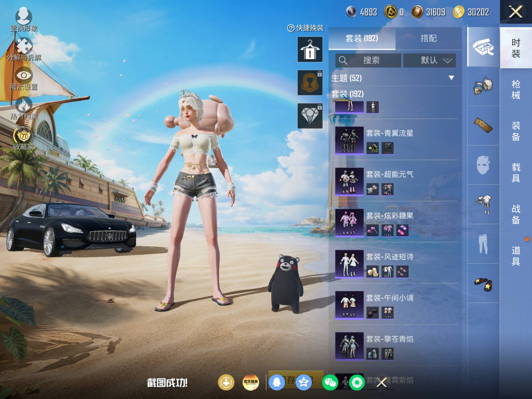Select the 套装-超能元气 outfit thumbnail
Image resolution: width=532 pixels, height=399 pixels.
coord(349,182)
